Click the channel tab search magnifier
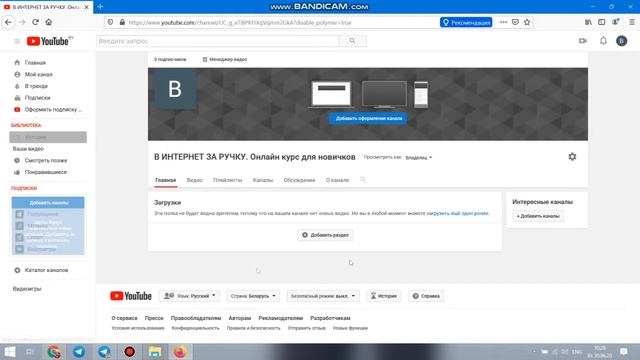640x360 pixels. (x=362, y=180)
